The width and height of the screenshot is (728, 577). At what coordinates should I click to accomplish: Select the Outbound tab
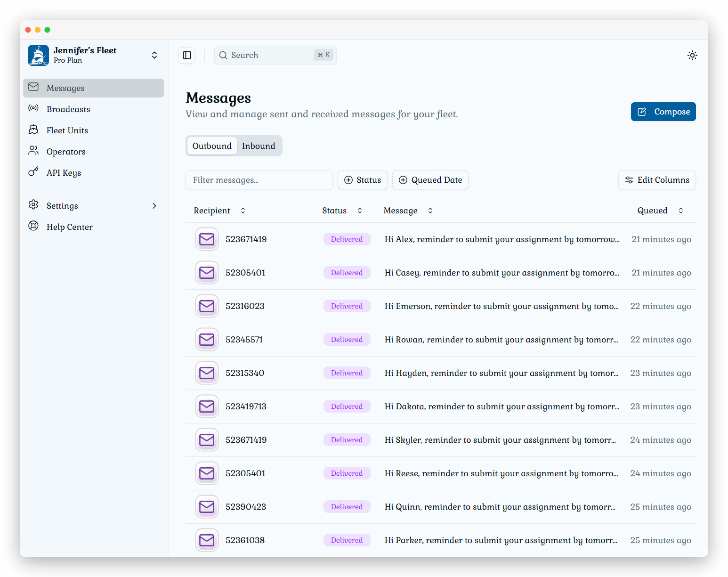[212, 146]
